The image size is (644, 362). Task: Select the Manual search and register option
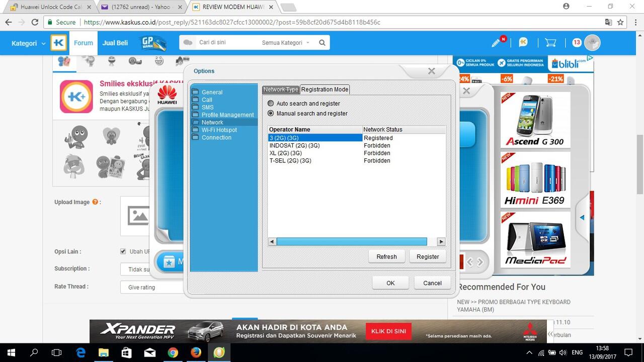271,113
